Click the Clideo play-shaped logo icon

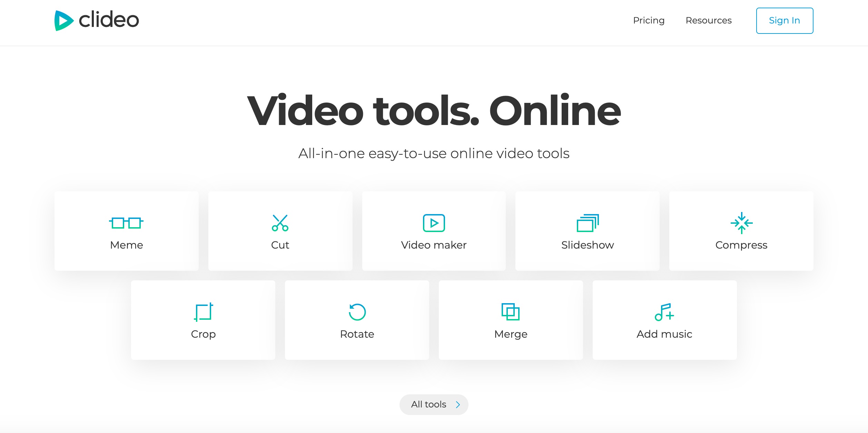coord(64,21)
